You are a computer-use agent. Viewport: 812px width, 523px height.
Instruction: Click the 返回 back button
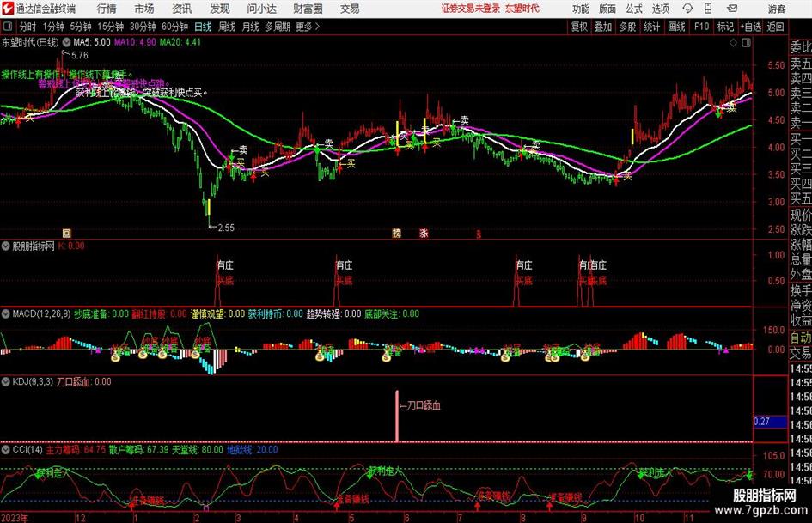click(775, 27)
